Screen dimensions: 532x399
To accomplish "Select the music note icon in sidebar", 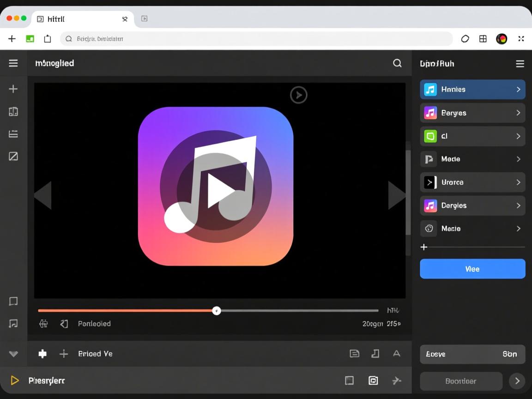I will click(13, 323).
